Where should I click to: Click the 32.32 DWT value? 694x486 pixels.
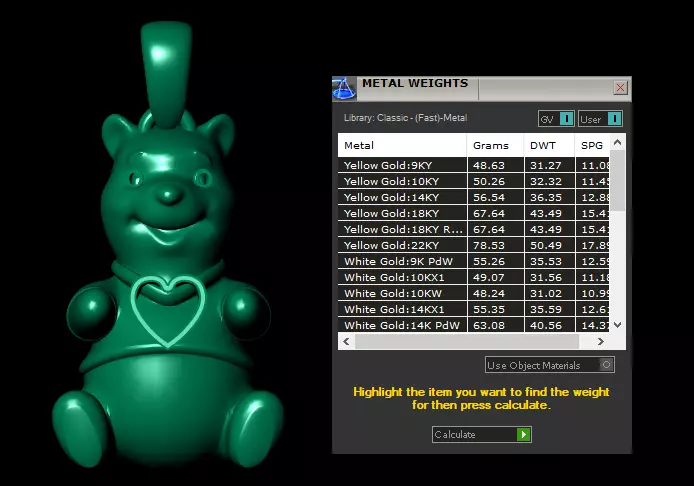546,181
